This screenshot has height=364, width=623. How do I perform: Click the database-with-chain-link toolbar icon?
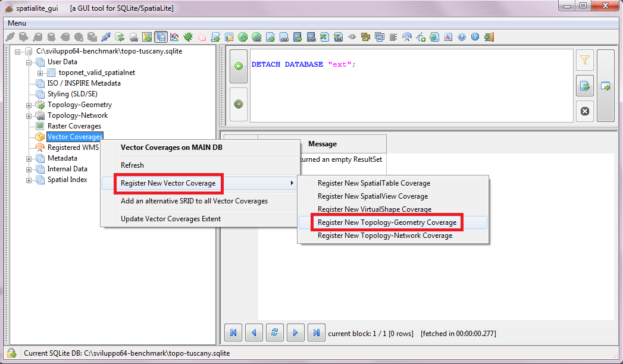point(133,37)
